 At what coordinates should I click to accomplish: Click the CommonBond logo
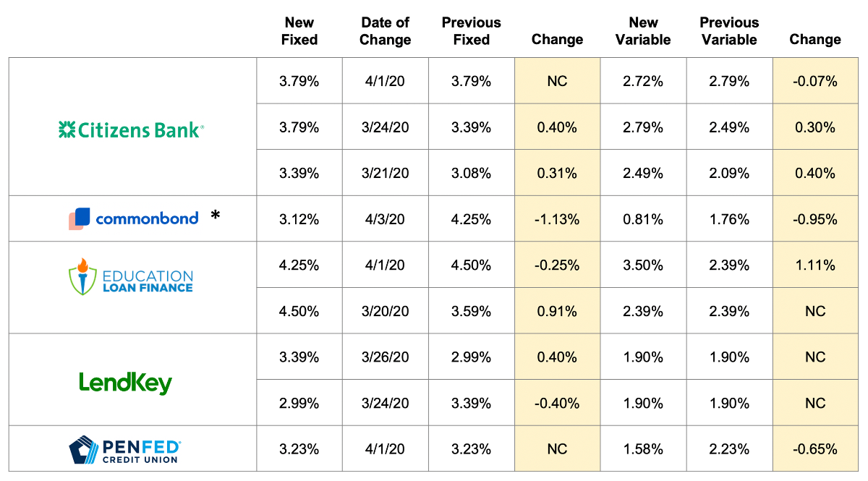coord(134,218)
